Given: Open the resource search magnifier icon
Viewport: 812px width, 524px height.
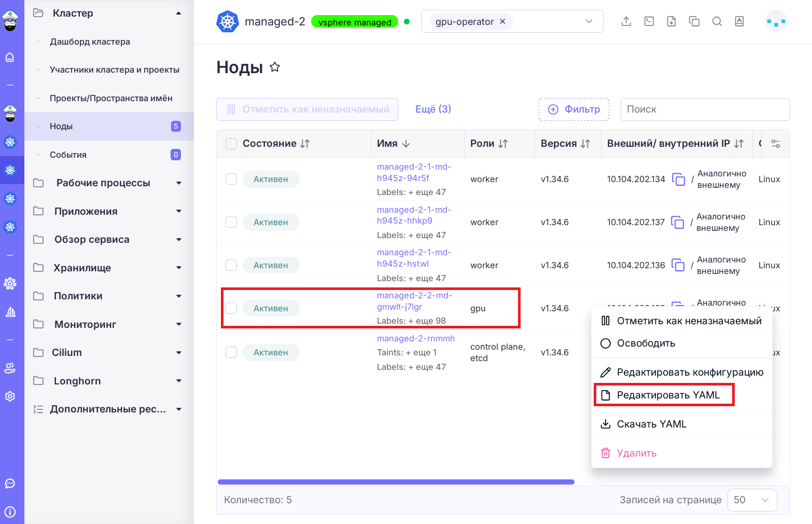Looking at the screenshot, I should tap(717, 21).
